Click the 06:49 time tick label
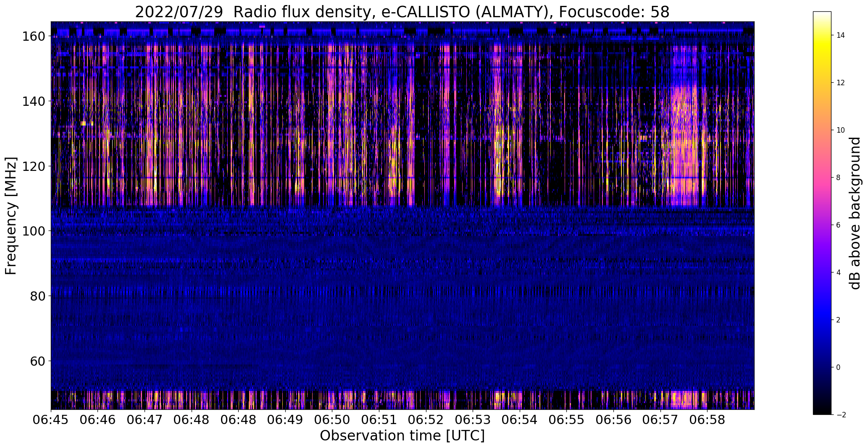The width and height of the screenshot is (868, 448). coord(286,420)
